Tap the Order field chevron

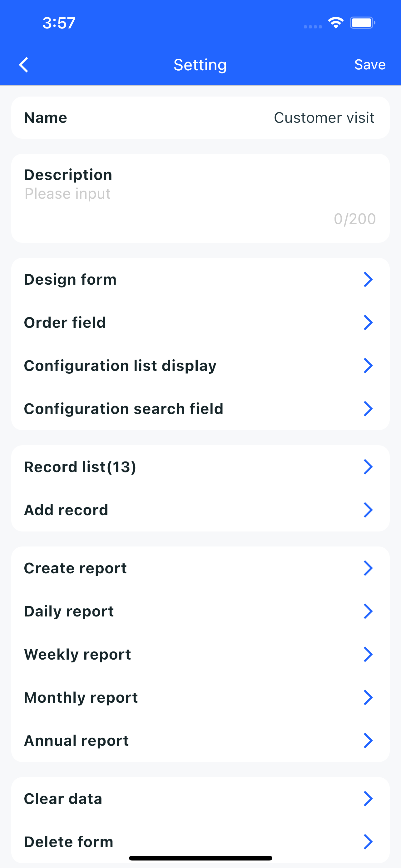[368, 322]
